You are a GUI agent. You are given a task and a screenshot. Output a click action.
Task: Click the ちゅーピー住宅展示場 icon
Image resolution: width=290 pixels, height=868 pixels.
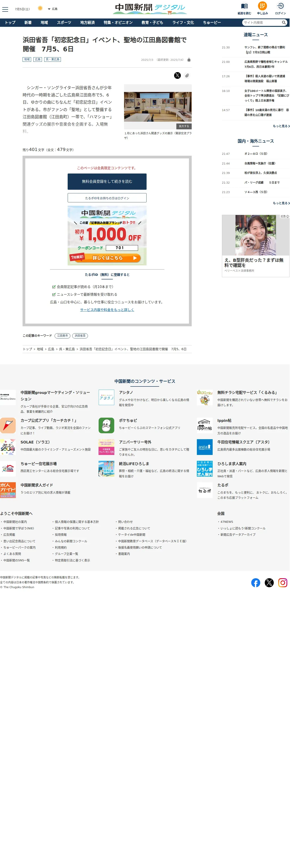pyautogui.click(x=8, y=469)
